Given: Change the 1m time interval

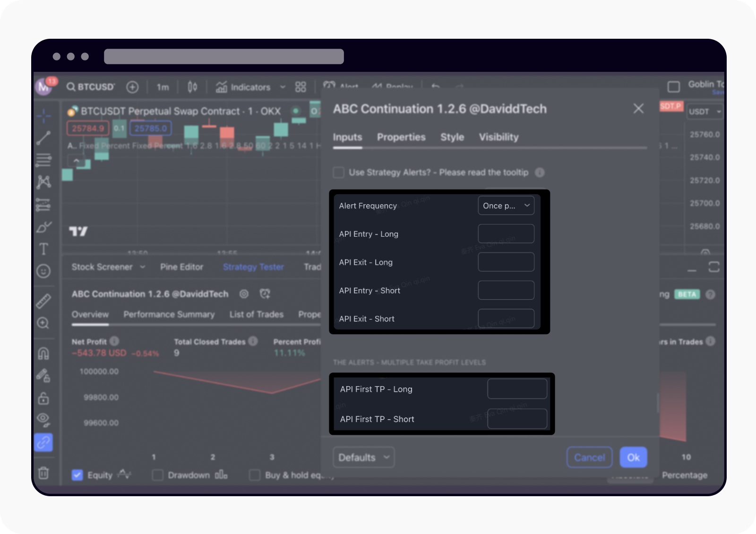Looking at the screenshot, I should click(163, 87).
